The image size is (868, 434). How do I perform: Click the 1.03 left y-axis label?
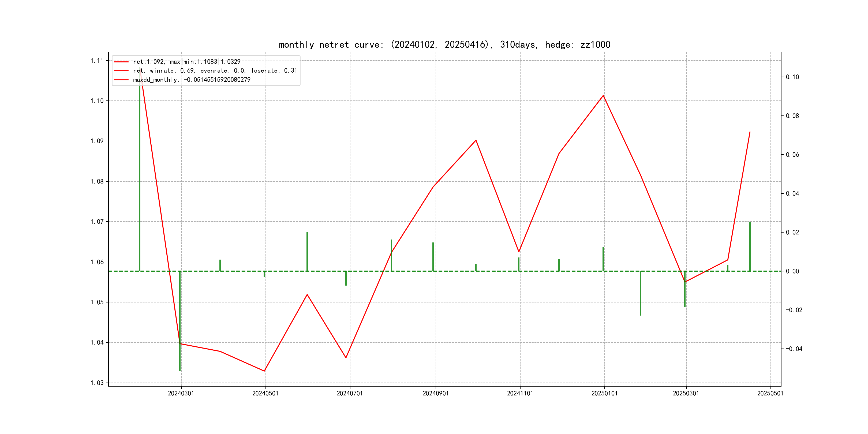pos(97,383)
